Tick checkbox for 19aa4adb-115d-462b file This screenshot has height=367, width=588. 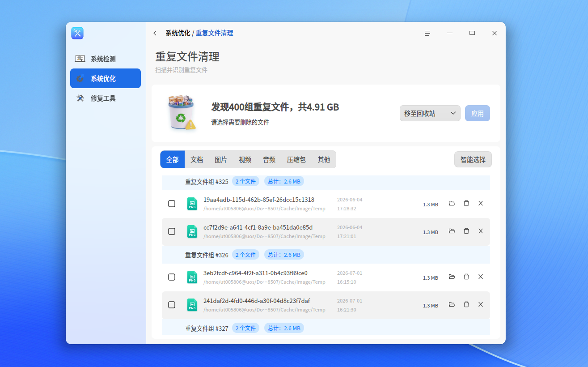172,204
